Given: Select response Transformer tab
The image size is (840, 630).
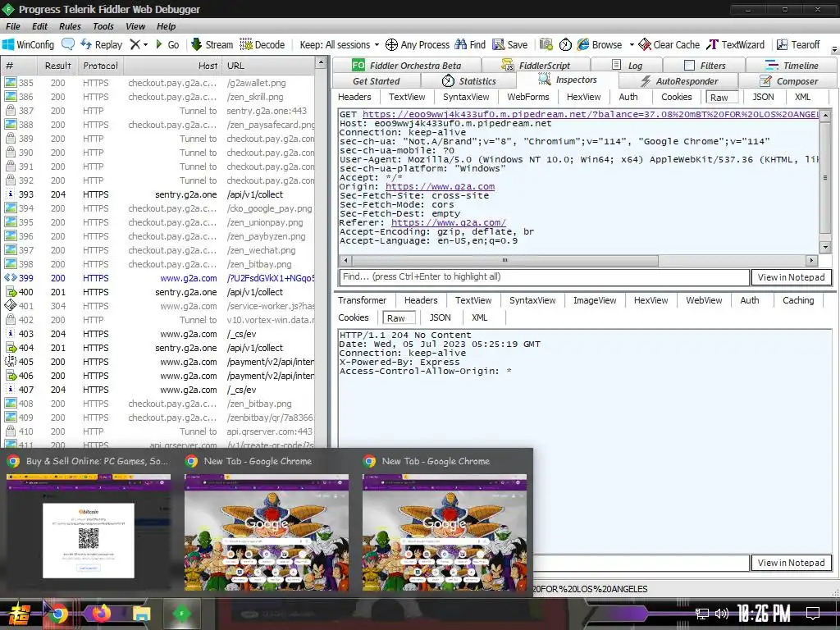Looking at the screenshot, I should (362, 300).
